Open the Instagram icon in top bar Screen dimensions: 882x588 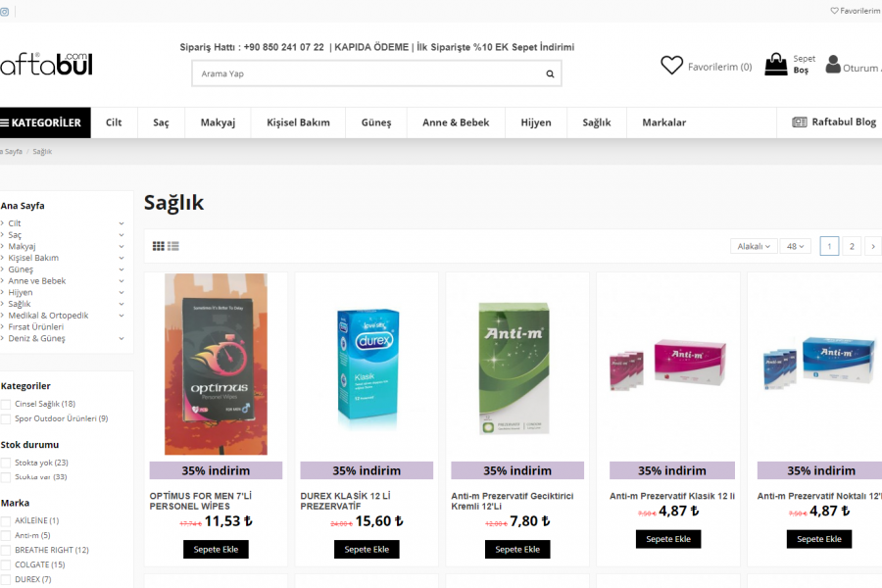pos(5,11)
